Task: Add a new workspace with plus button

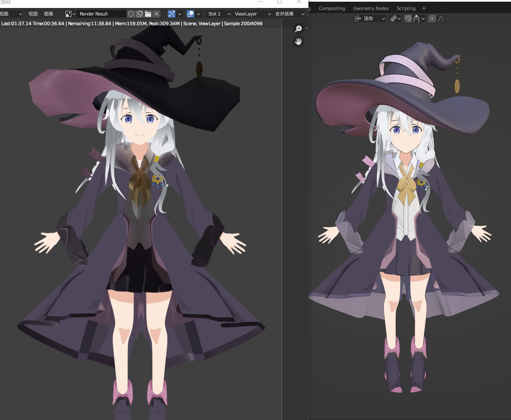Action: (424, 8)
